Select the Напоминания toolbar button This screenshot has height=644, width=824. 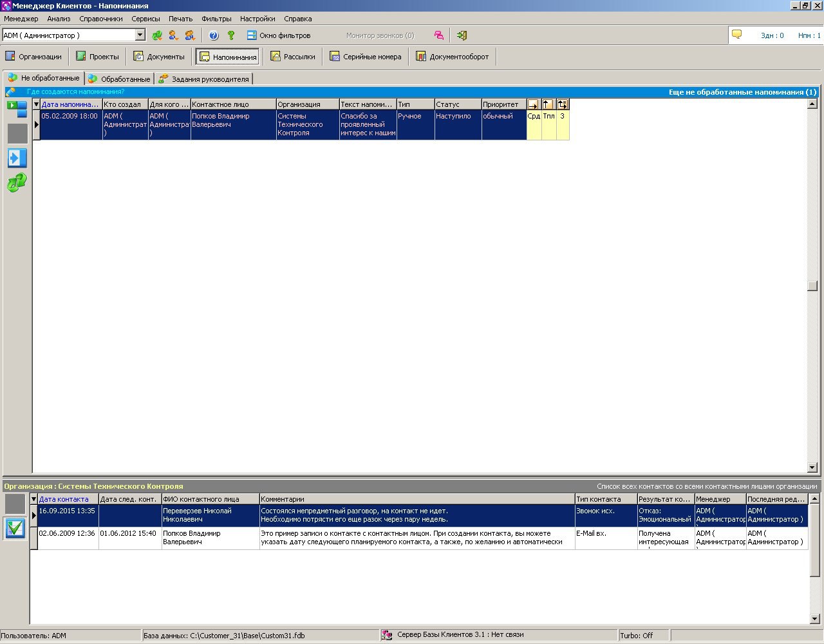pos(227,57)
